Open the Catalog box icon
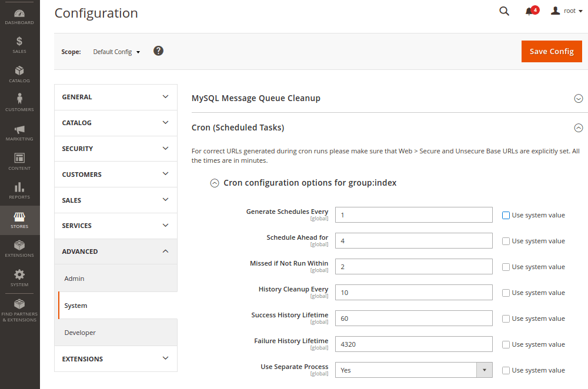This screenshot has width=588, height=389. coord(19,74)
